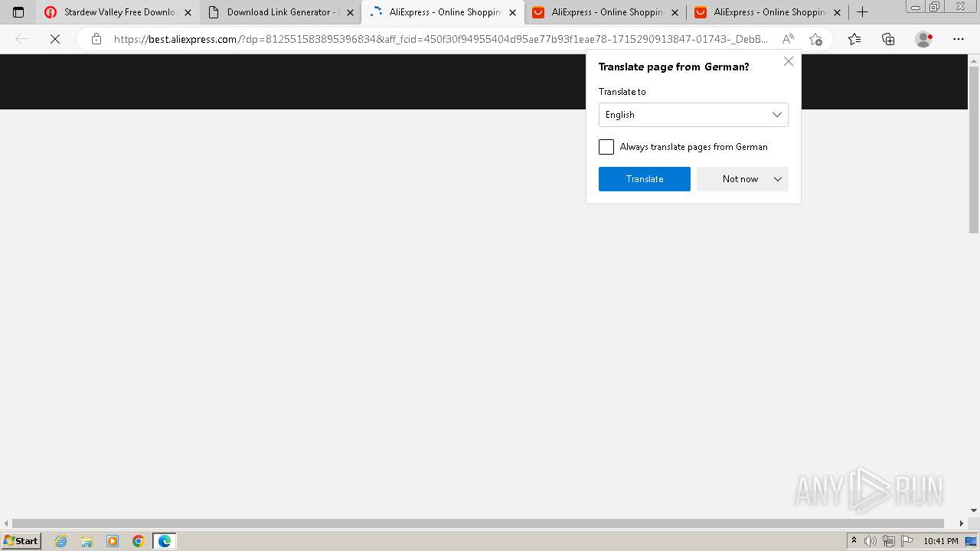Screen dimensions: 980x551
Task: Focus the aliexpress address bar URL
Action: click(440, 39)
